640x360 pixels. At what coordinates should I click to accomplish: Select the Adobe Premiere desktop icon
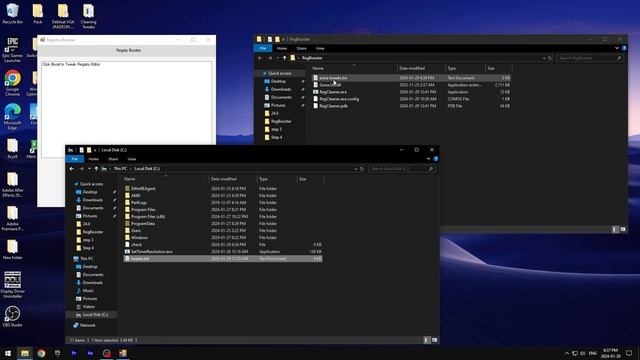pyautogui.click(x=12, y=218)
